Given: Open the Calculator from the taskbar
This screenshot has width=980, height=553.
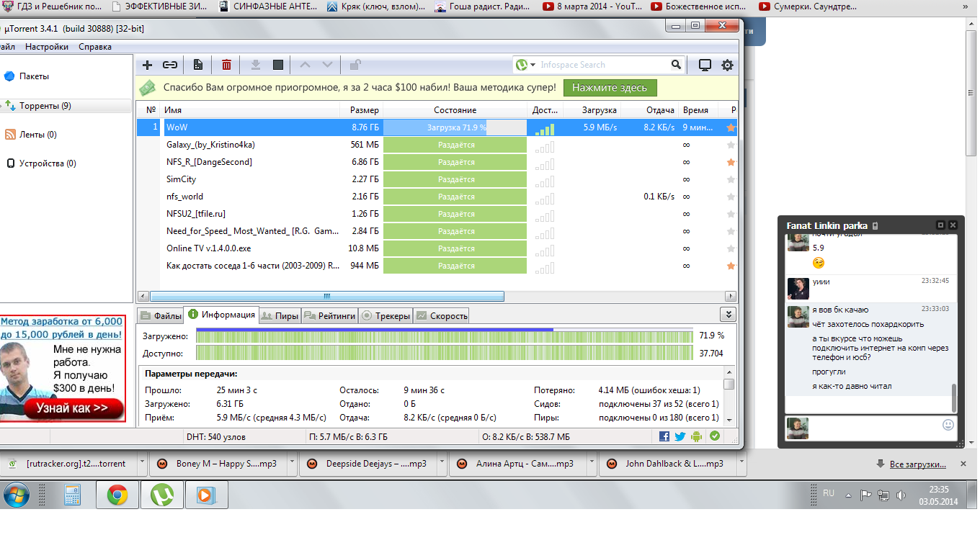Looking at the screenshot, I should [72, 495].
